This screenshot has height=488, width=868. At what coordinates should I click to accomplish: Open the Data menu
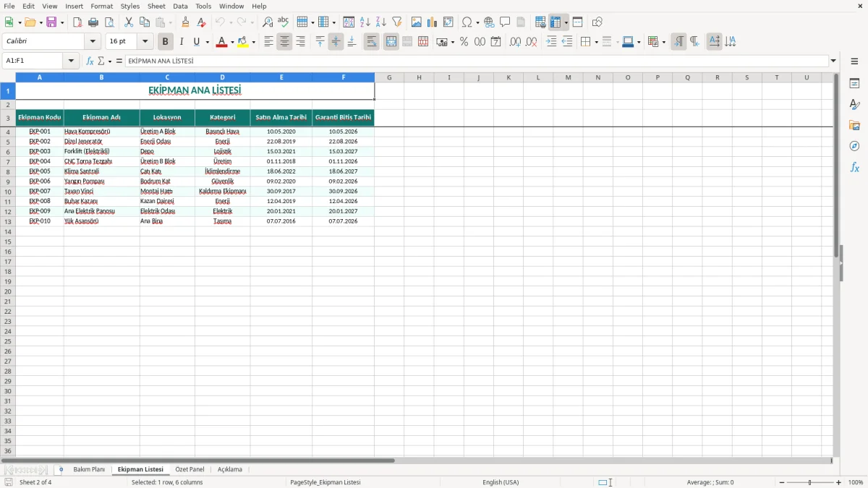coord(180,6)
